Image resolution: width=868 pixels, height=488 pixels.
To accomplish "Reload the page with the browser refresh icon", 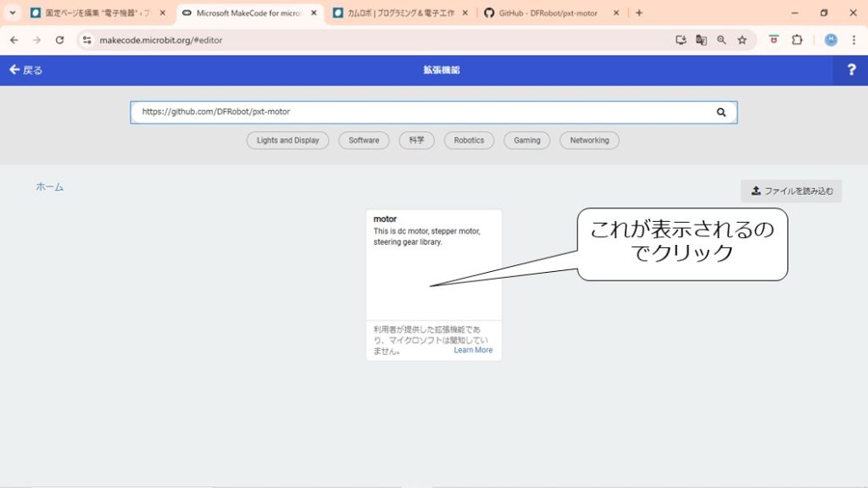I will [x=59, y=40].
